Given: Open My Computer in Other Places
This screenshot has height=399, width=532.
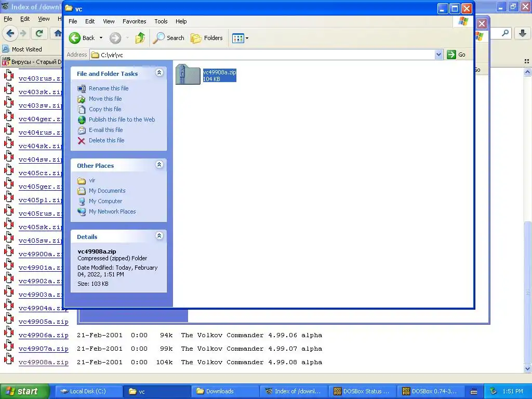Looking at the screenshot, I should click(x=105, y=201).
